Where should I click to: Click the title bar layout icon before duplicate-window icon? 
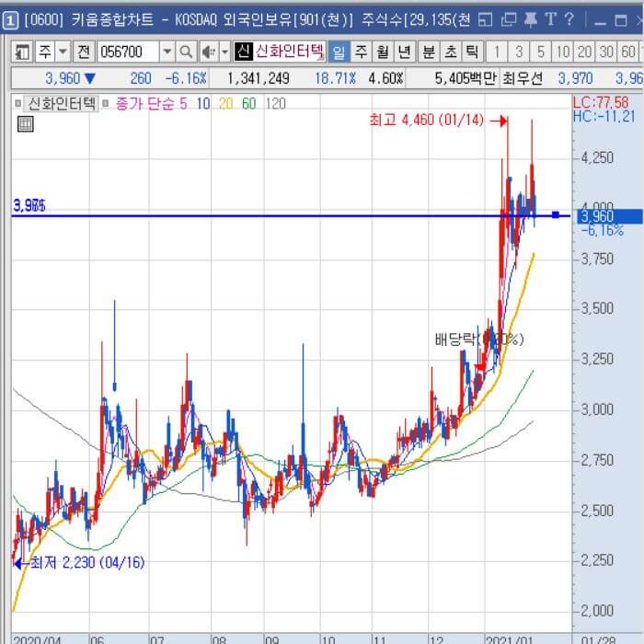click(485, 19)
